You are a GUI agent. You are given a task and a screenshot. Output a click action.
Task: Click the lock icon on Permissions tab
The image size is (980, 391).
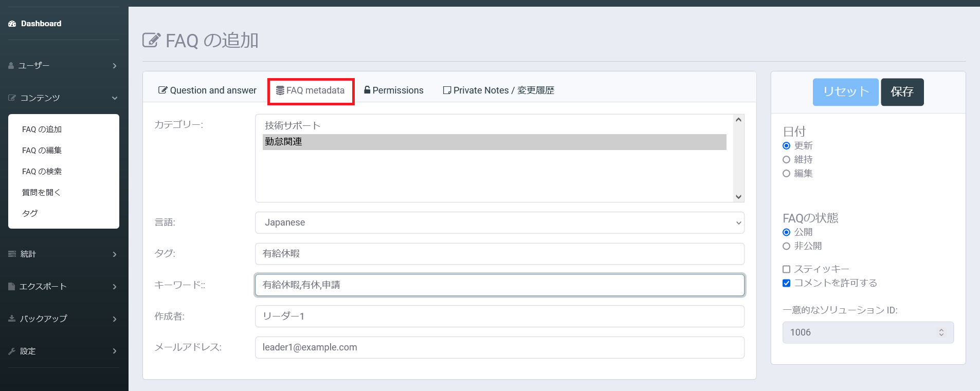point(367,90)
